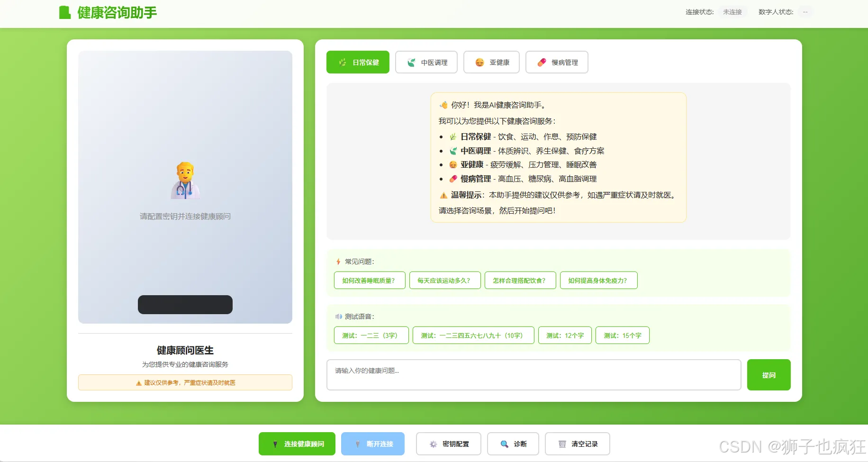The image size is (868, 462).
Task: Click the 测试: 15个字 button
Action: pyautogui.click(x=623, y=335)
